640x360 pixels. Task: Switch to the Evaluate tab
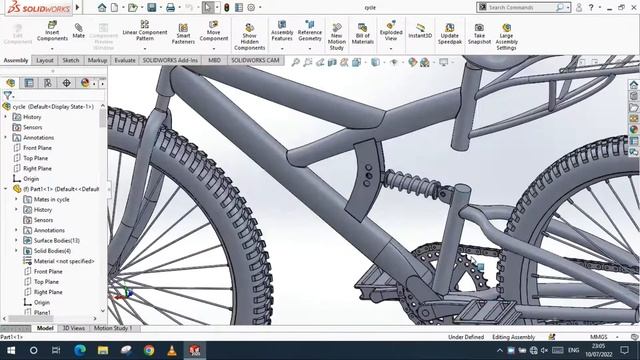pyautogui.click(x=124, y=60)
